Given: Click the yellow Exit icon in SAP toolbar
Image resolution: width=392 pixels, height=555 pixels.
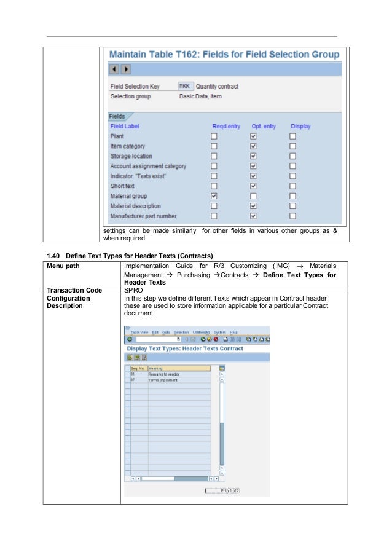Looking at the screenshot, I should pyautogui.click(x=210, y=339).
